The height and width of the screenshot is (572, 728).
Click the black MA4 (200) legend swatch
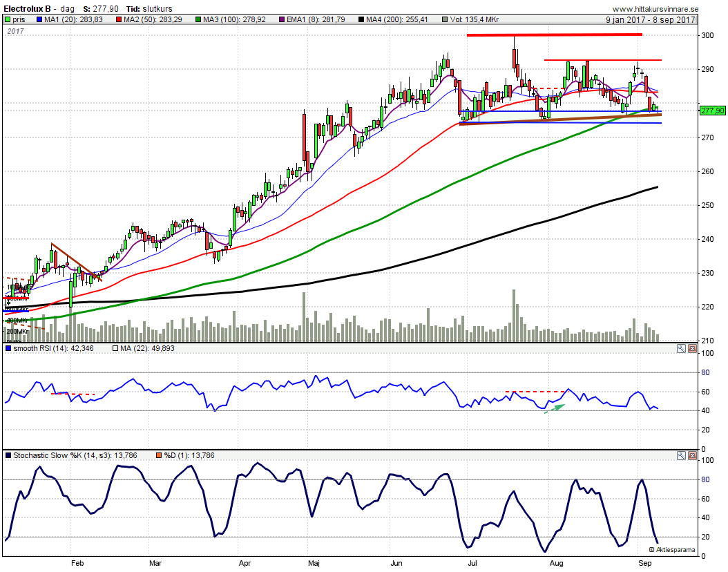pos(361,19)
